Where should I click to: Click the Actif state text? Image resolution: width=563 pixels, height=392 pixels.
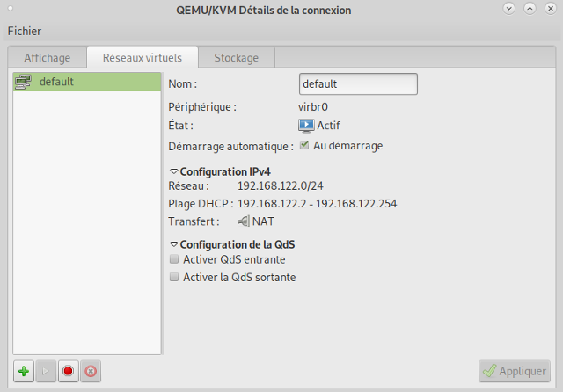pyautogui.click(x=328, y=126)
